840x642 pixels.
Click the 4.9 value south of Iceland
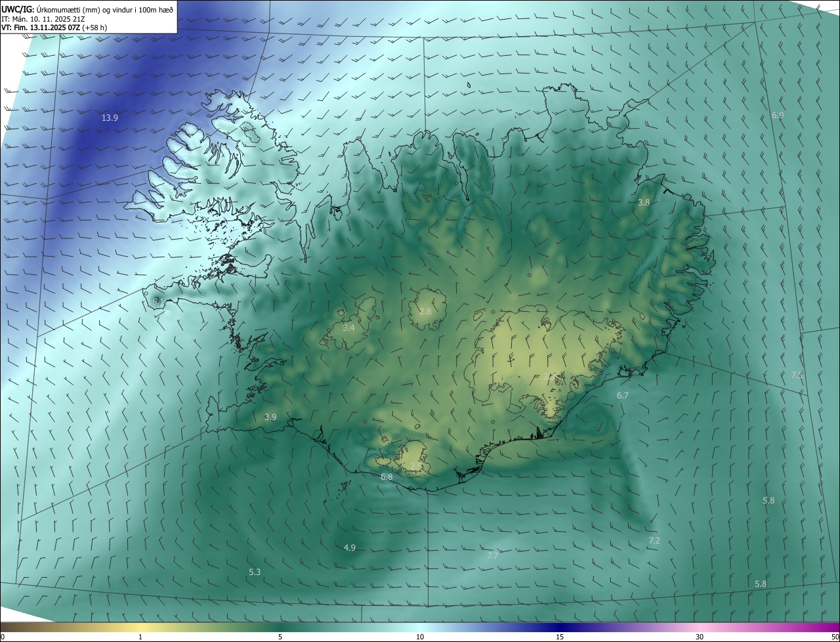350,548
